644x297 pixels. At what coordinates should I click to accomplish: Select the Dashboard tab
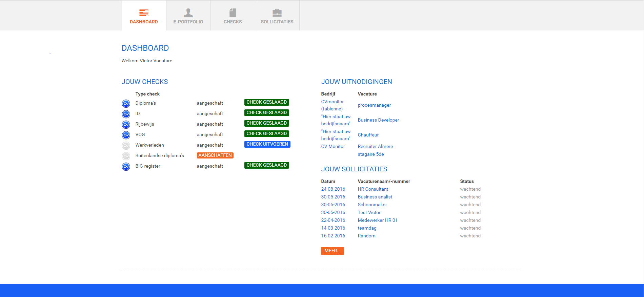pos(144,16)
